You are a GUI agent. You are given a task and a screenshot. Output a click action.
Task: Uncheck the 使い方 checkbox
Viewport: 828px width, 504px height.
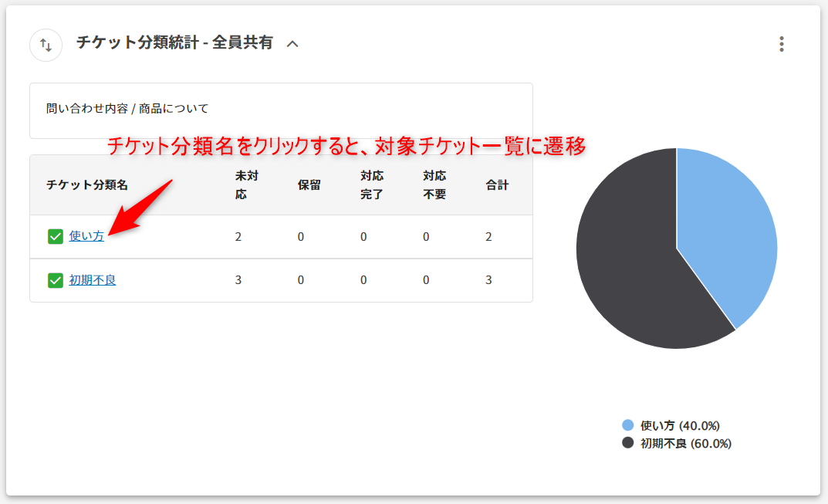(55, 237)
